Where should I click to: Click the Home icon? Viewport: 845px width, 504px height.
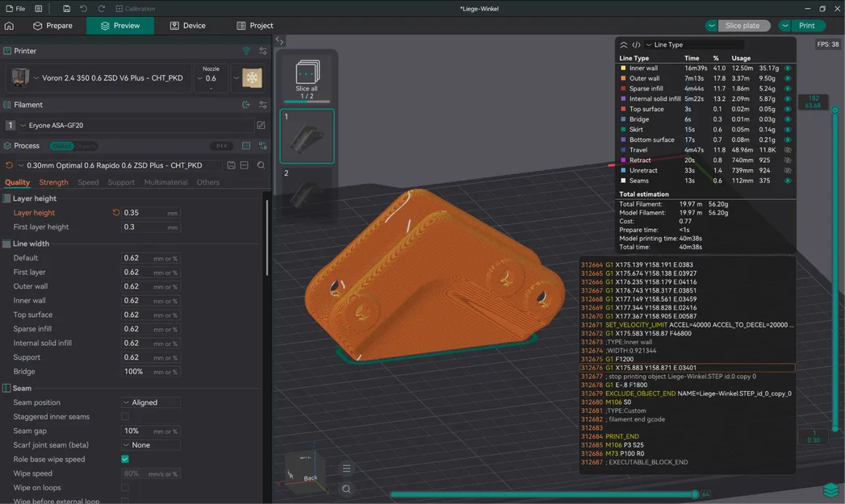[x=9, y=25]
